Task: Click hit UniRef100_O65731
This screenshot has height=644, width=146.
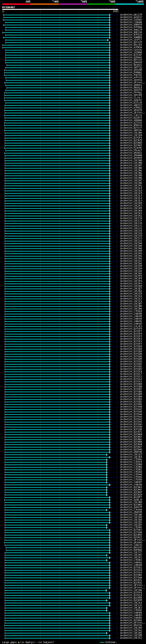Action: pyautogui.click(x=131, y=67)
